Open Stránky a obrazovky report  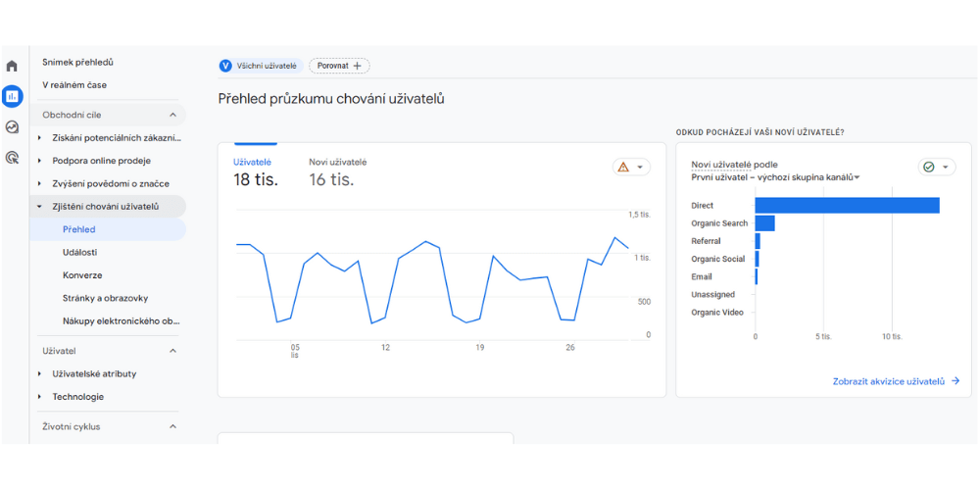pos(105,298)
